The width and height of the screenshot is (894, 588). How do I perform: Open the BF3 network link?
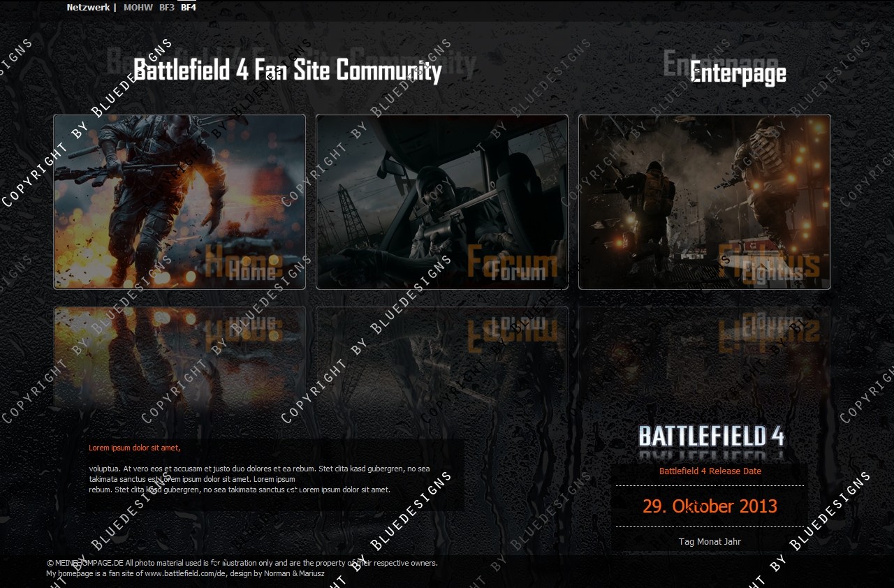167,8
